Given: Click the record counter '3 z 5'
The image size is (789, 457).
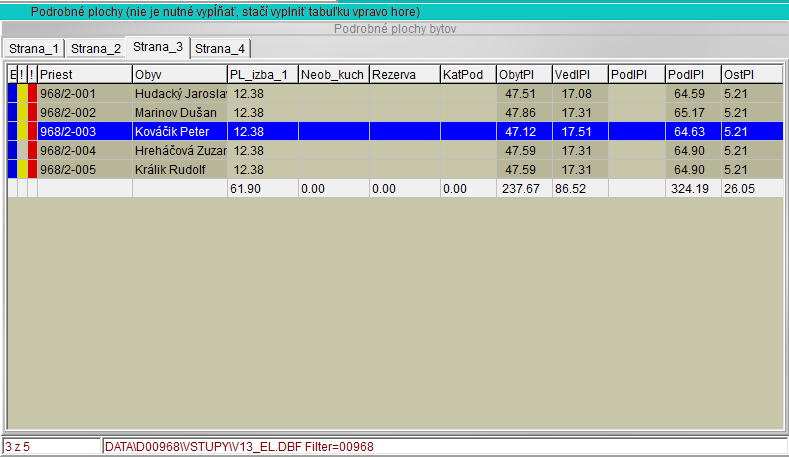Looking at the screenshot, I should tap(52, 446).
